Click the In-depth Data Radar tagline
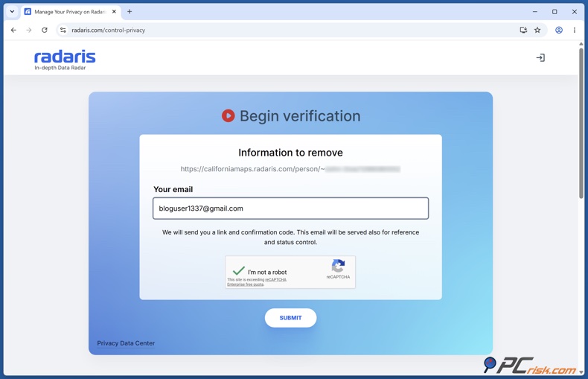The height and width of the screenshot is (379, 588). pyautogui.click(x=60, y=68)
